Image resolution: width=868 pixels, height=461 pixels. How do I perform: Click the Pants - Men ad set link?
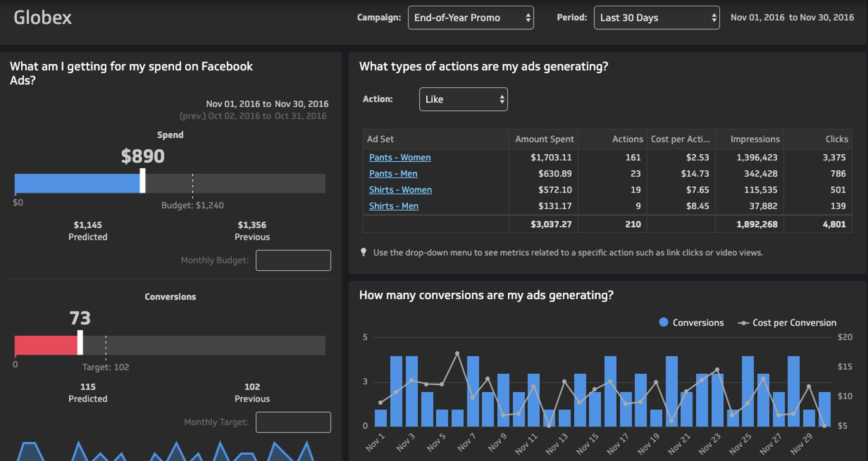[393, 174]
